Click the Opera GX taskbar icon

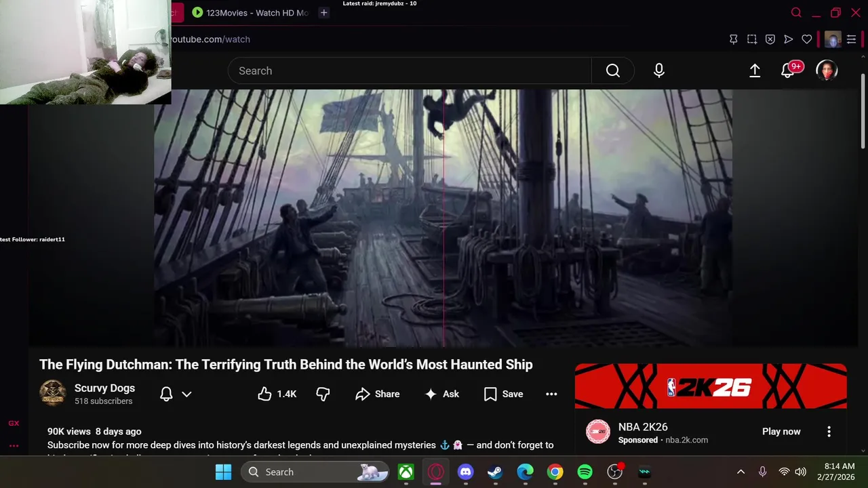tap(435, 472)
